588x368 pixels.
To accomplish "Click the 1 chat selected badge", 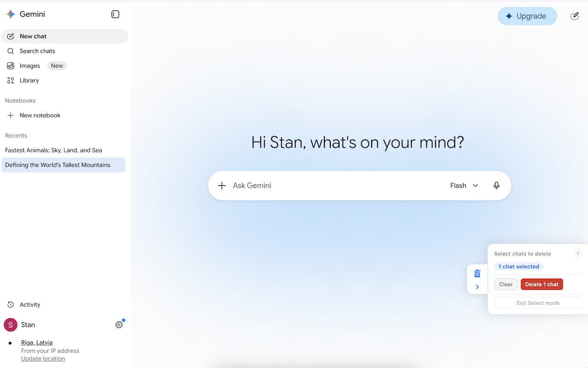I will [519, 267].
